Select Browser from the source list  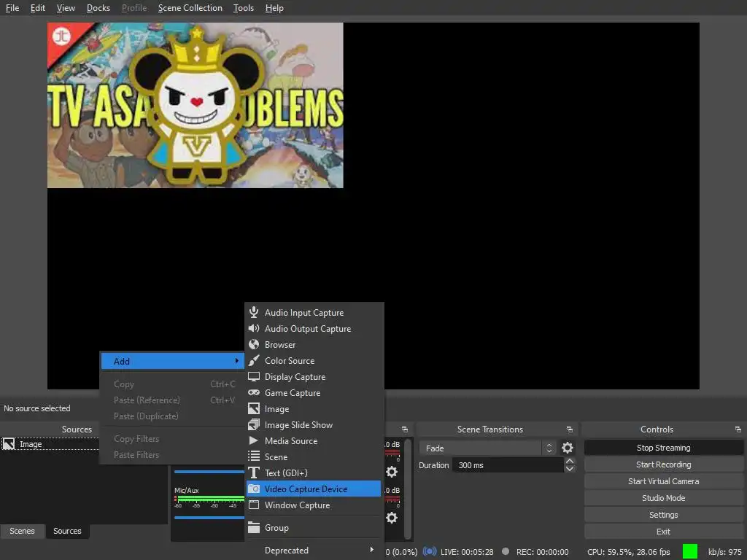pyautogui.click(x=314, y=344)
